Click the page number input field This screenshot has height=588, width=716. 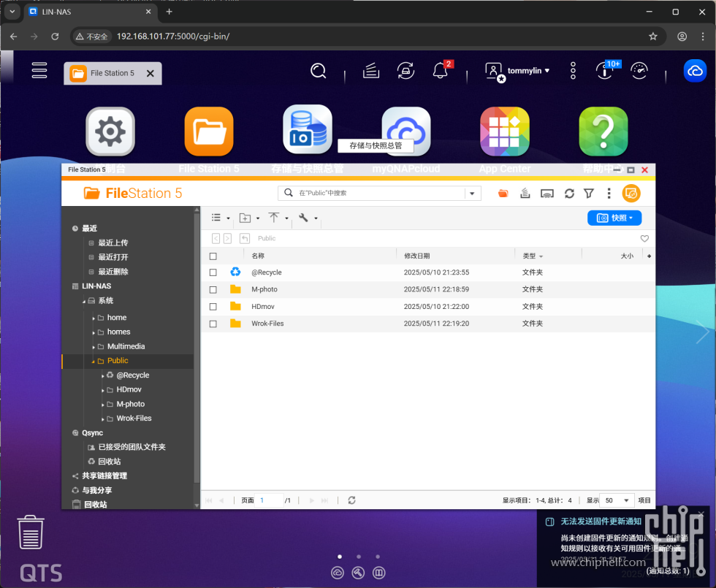270,500
